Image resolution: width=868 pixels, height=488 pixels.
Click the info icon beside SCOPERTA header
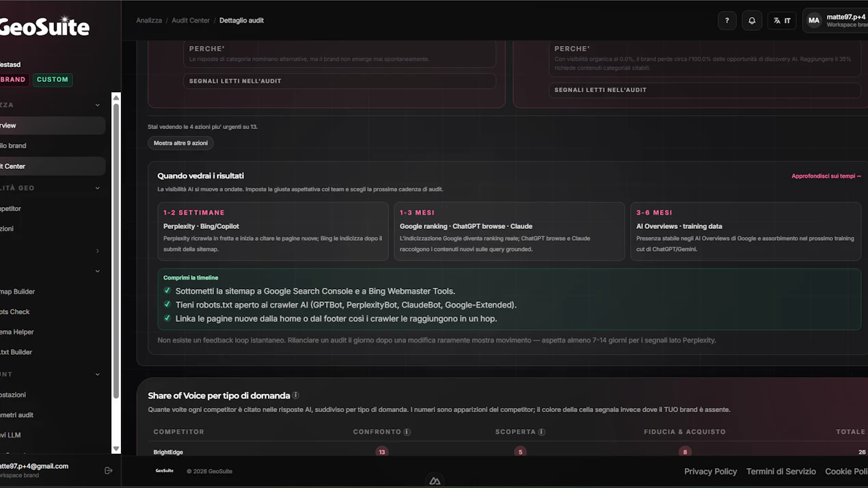(542, 432)
